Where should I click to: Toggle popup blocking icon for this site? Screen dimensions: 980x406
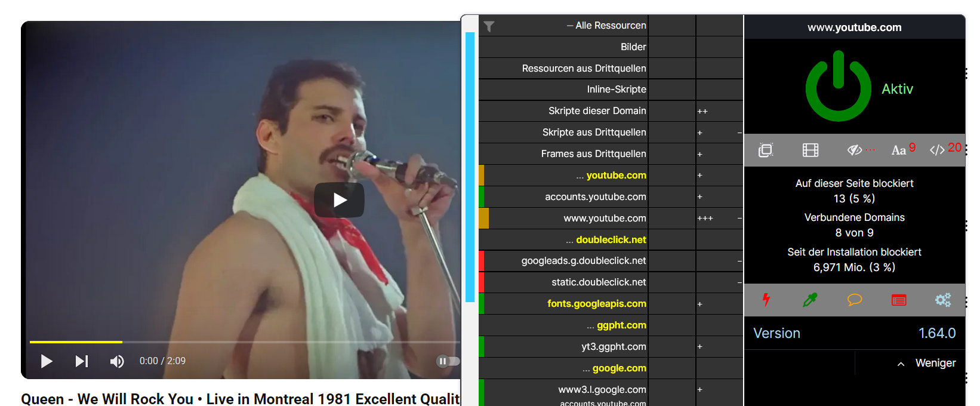pos(766,150)
